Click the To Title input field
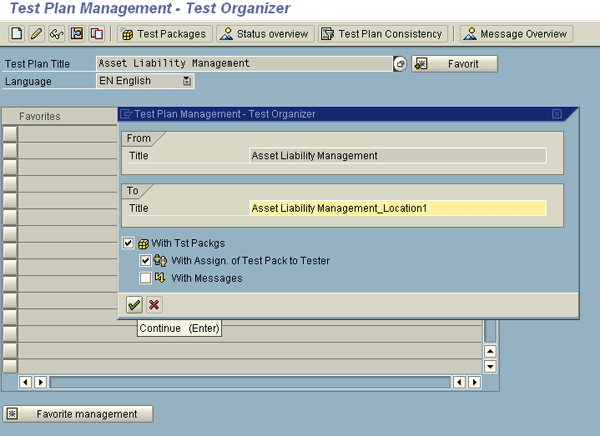 coord(398,208)
